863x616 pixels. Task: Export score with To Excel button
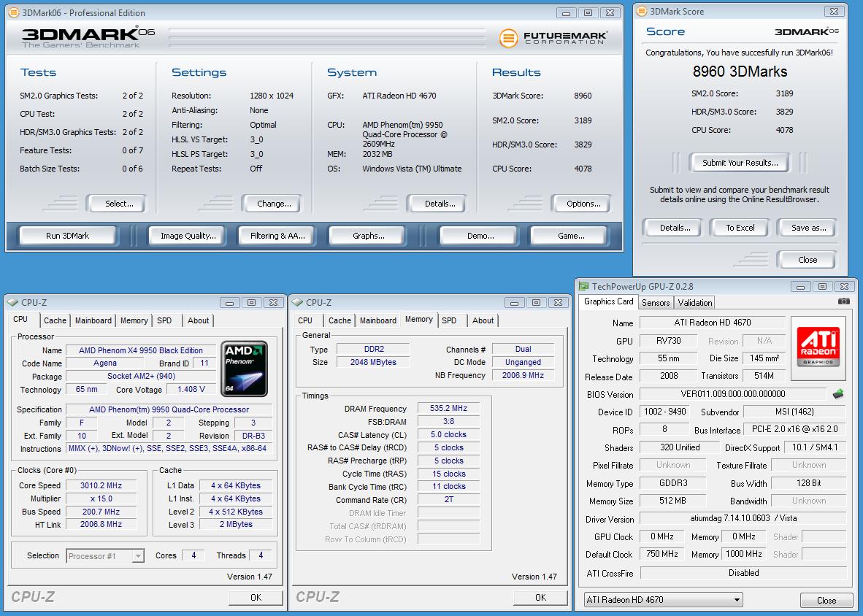tap(740, 228)
